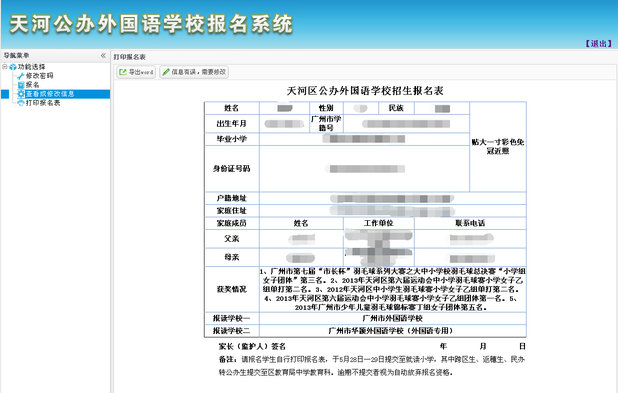Click the 退出 logout link
618x393 pixels.
tap(598, 43)
